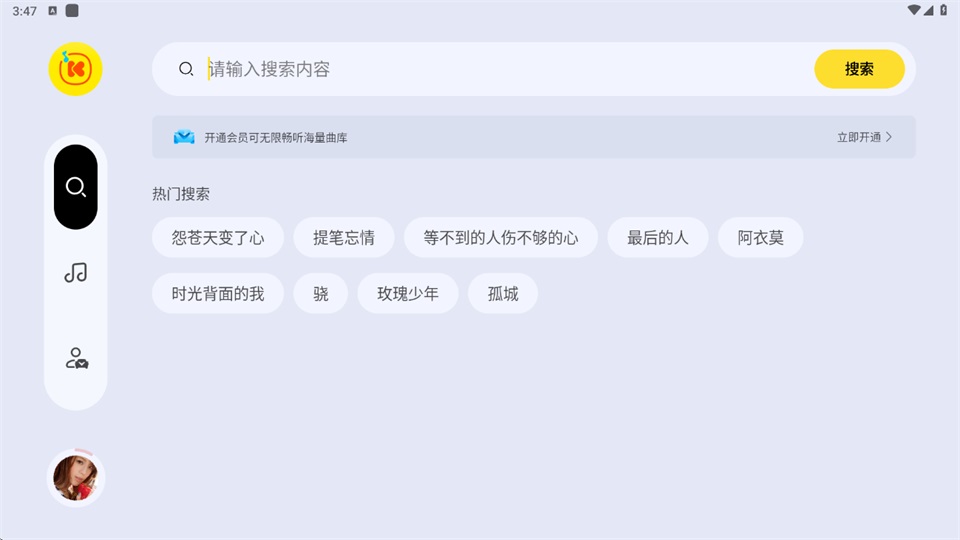Tap the user avatar photo
This screenshot has width=960, height=540.
point(76,477)
